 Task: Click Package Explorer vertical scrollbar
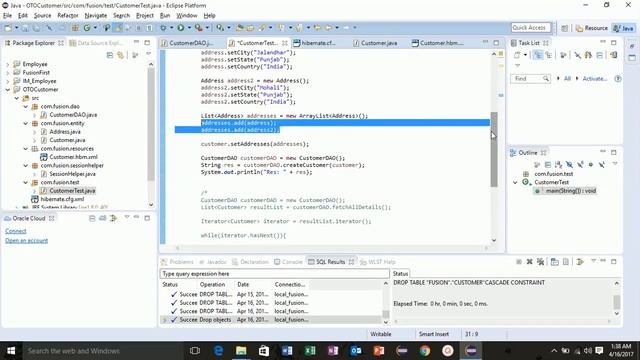151,124
